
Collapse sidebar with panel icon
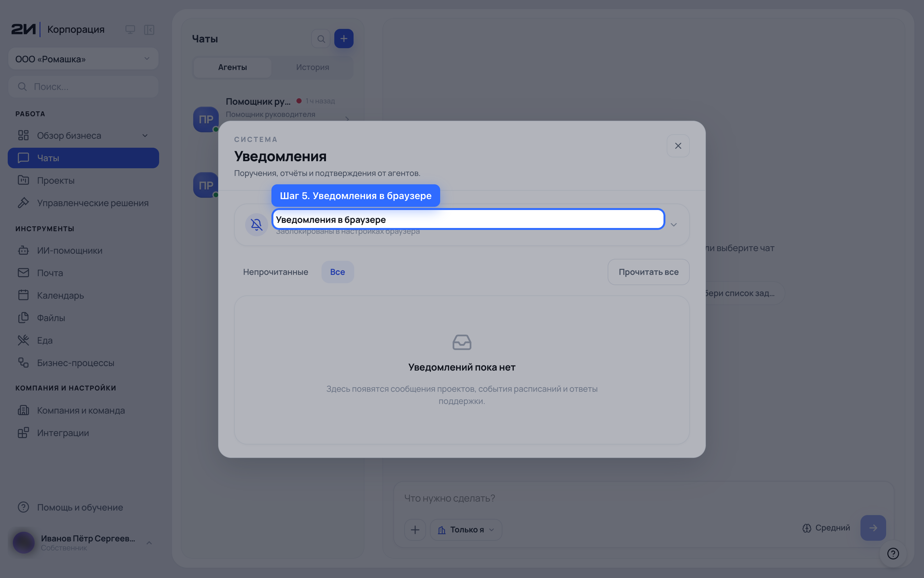pyautogui.click(x=149, y=30)
